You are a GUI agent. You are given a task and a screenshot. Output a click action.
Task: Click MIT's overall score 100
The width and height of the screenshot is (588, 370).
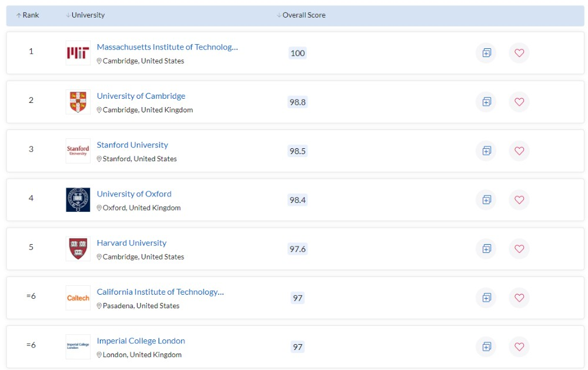click(298, 53)
